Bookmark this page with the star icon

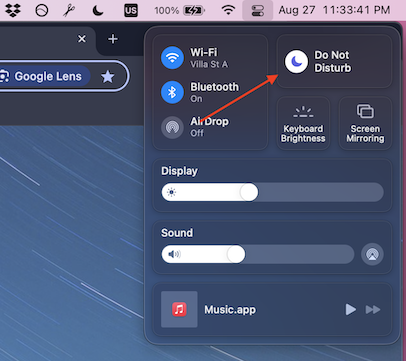[108, 77]
